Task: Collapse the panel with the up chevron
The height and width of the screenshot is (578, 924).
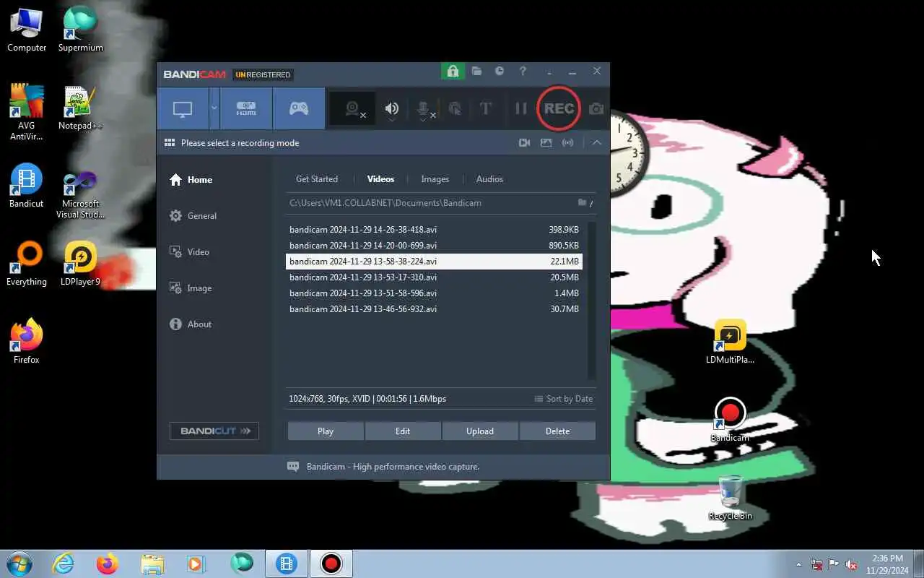Action: tap(597, 143)
